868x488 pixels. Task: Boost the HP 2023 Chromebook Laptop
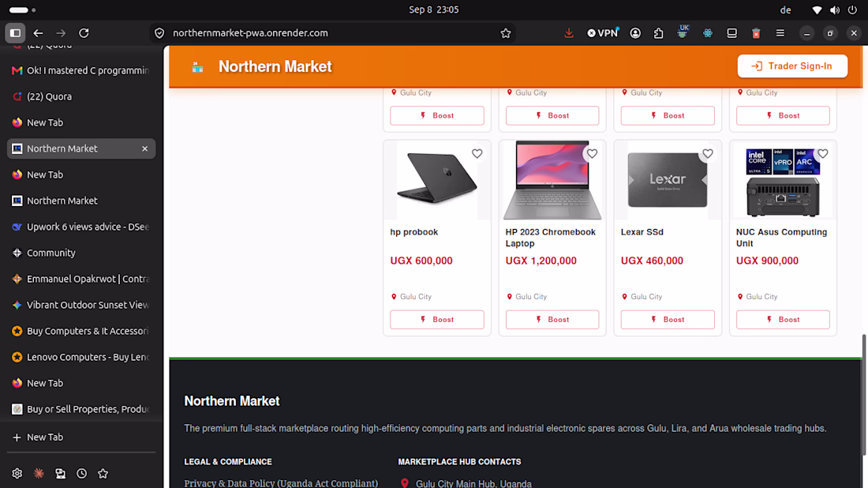click(552, 320)
